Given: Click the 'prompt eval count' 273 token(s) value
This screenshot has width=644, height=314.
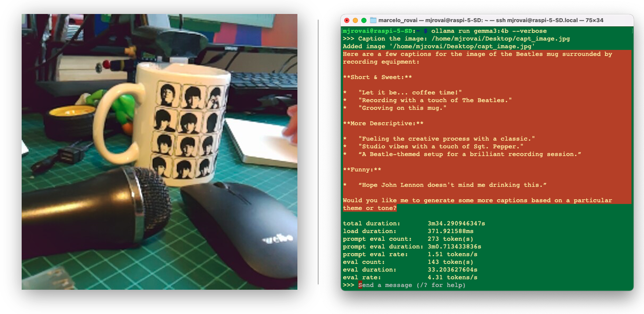Looking at the screenshot, I should pyautogui.click(x=450, y=239).
